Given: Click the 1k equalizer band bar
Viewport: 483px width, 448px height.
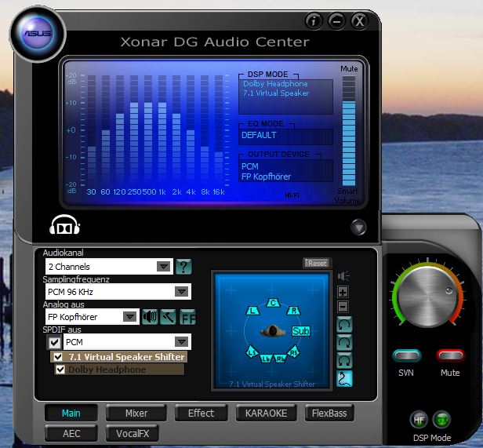Looking at the screenshot, I should pos(162,129).
